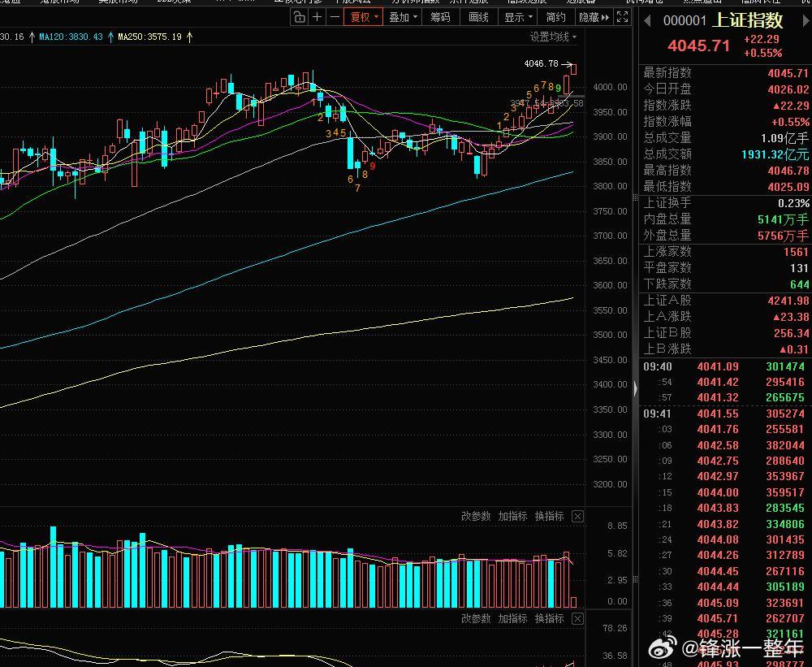Click the latest candlestick at the chart's right edge
Screen dimensions: 812x667
574,69
